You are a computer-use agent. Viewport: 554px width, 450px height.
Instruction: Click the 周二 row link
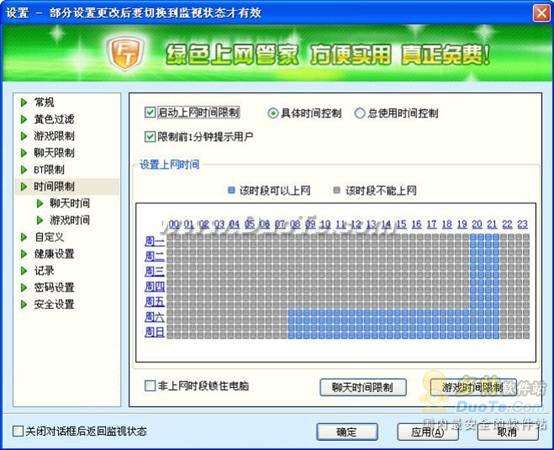pyautogui.click(x=154, y=256)
